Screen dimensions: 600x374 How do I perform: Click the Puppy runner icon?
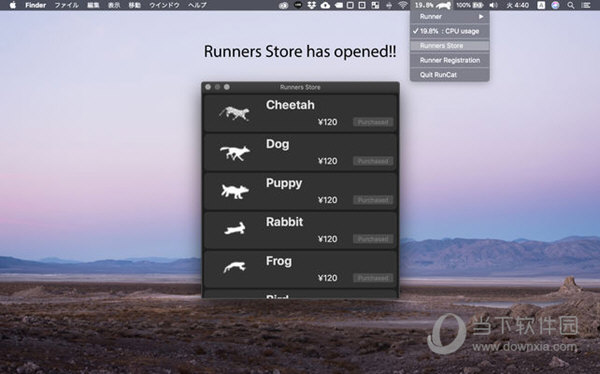pos(235,191)
